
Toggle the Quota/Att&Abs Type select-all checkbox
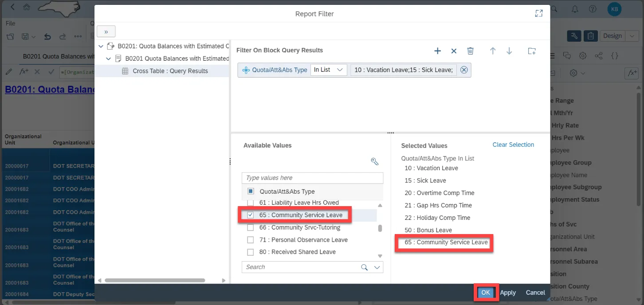pos(251,192)
